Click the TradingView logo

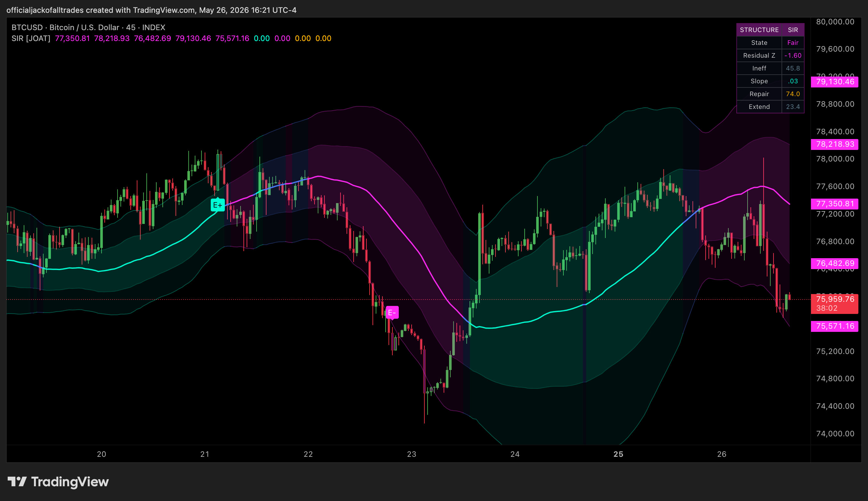click(x=58, y=482)
